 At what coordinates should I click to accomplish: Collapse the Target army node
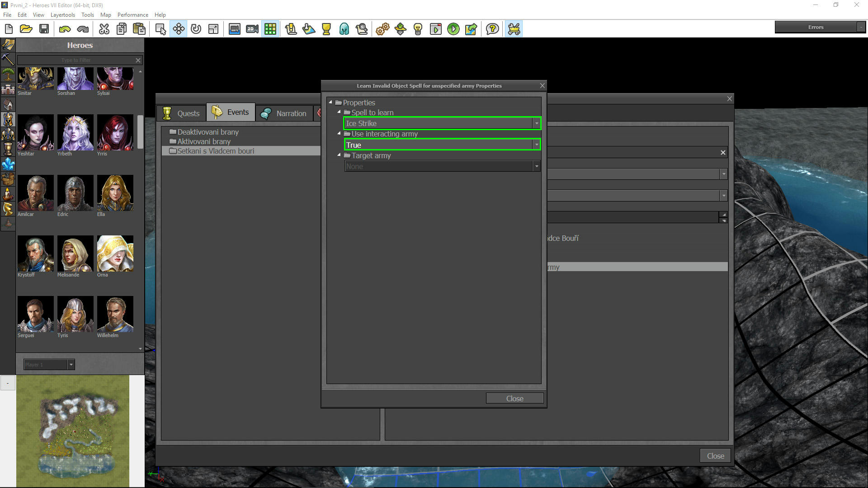pyautogui.click(x=339, y=155)
